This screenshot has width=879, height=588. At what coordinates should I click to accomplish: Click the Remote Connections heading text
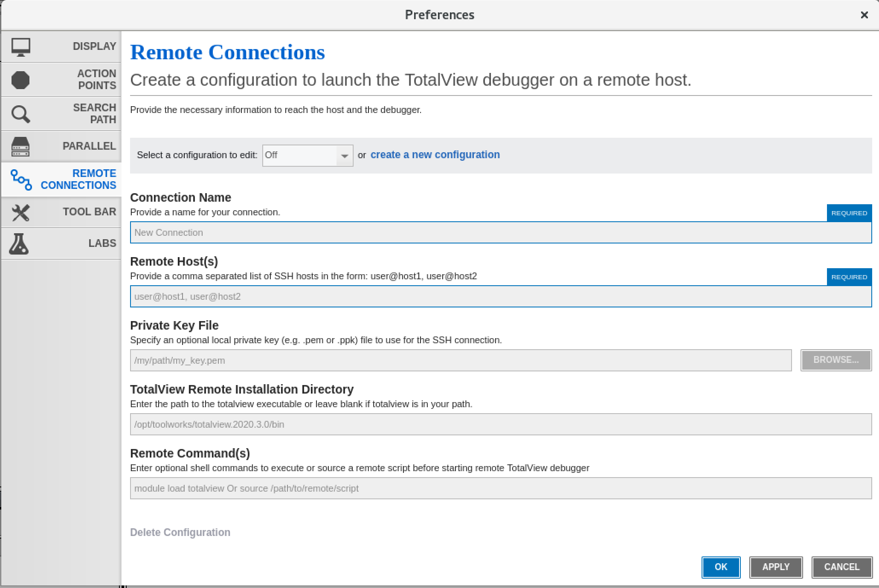(x=227, y=52)
